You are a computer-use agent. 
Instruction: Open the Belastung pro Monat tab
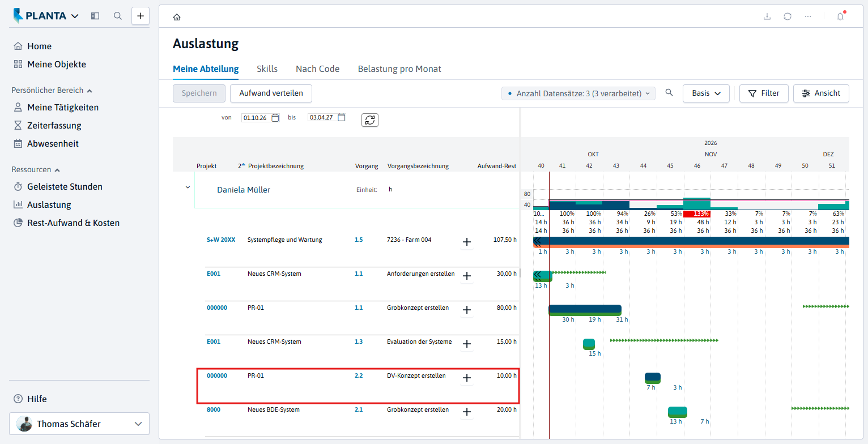(399, 69)
